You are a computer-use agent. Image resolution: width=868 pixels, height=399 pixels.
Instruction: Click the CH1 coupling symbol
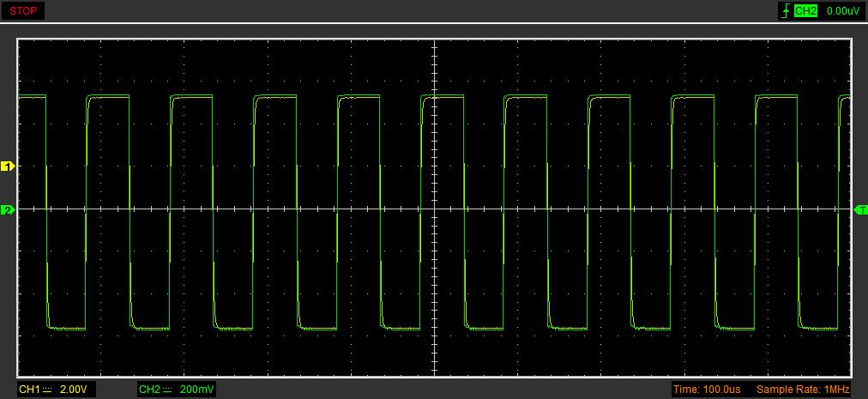tap(47, 390)
